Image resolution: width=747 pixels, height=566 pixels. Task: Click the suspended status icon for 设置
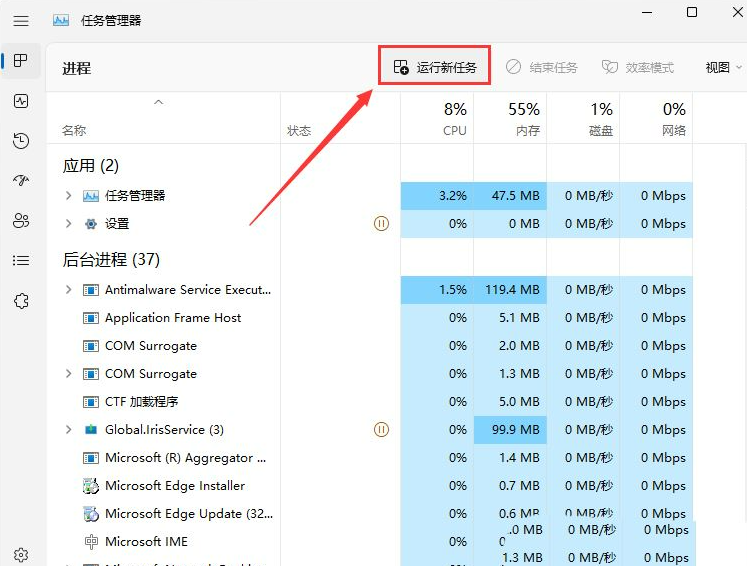pos(381,223)
